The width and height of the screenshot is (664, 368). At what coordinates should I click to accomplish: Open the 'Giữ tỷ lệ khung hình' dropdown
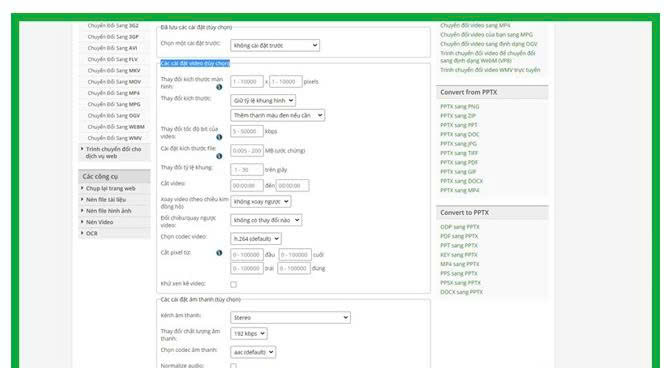[x=263, y=100]
